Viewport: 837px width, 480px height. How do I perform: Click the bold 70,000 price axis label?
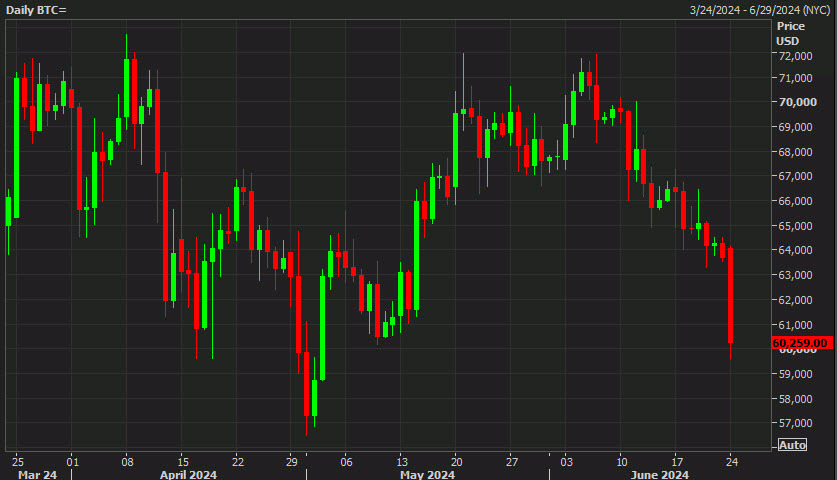click(797, 102)
